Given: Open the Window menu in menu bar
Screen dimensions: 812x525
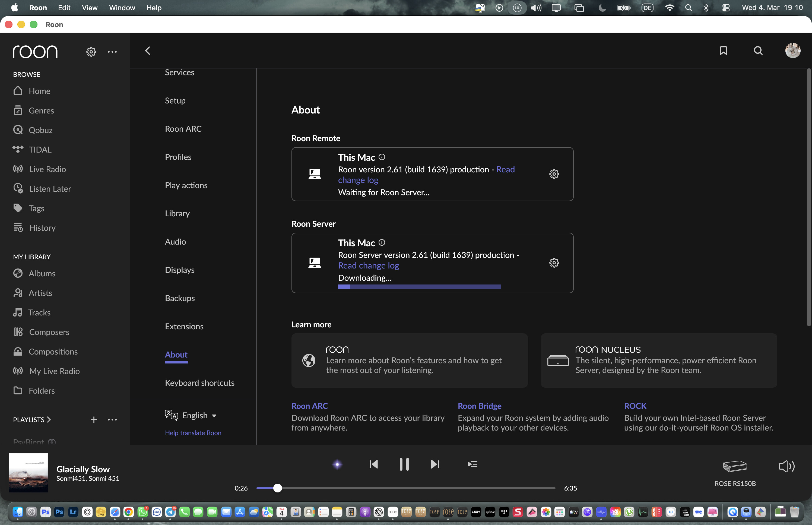Looking at the screenshot, I should [x=122, y=8].
